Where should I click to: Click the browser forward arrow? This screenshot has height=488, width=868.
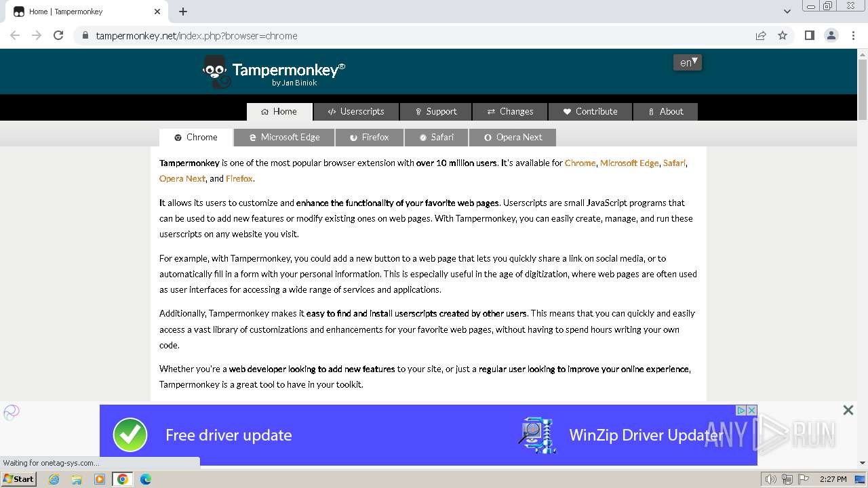tap(37, 35)
